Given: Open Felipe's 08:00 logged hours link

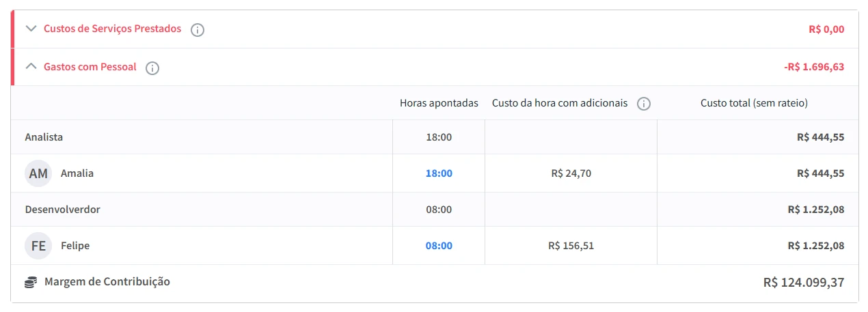Looking at the screenshot, I should [x=439, y=246].
